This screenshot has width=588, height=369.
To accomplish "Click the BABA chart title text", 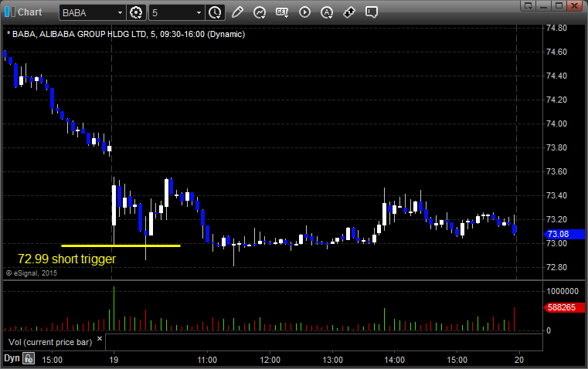I will click(x=125, y=34).
